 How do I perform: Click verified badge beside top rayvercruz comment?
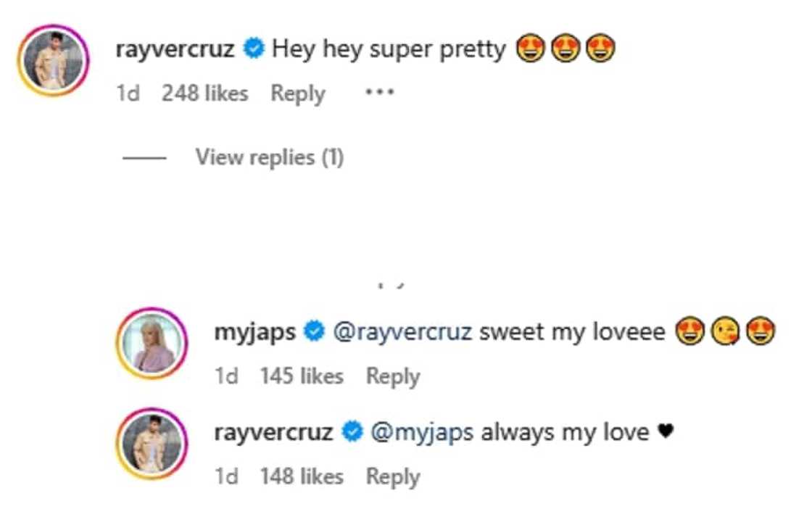(254, 50)
